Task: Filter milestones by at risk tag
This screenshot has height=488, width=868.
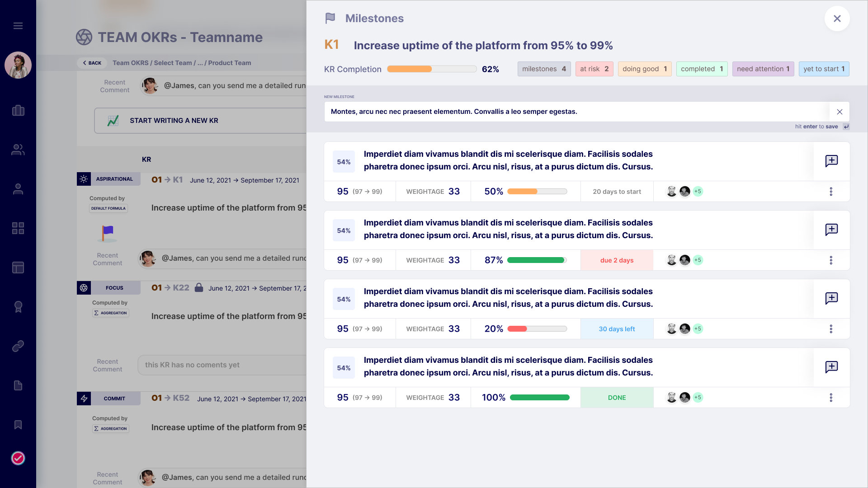Action: 594,69
